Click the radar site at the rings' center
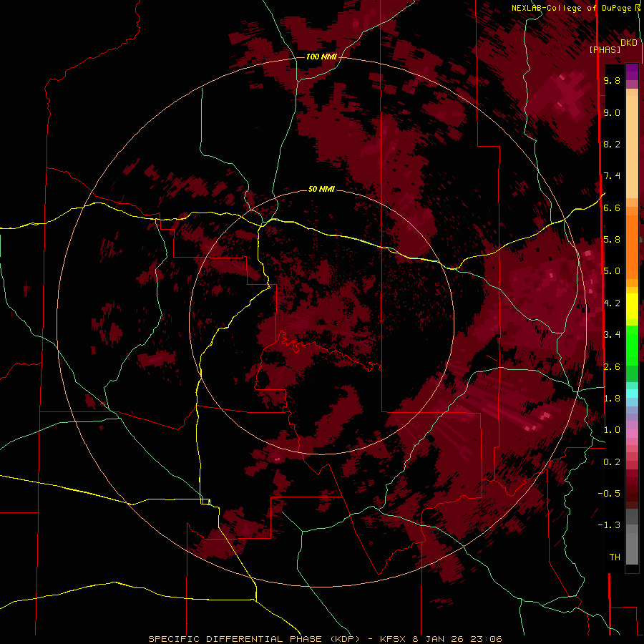Screen dimensions: 644x644 pyautogui.click(x=321, y=321)
